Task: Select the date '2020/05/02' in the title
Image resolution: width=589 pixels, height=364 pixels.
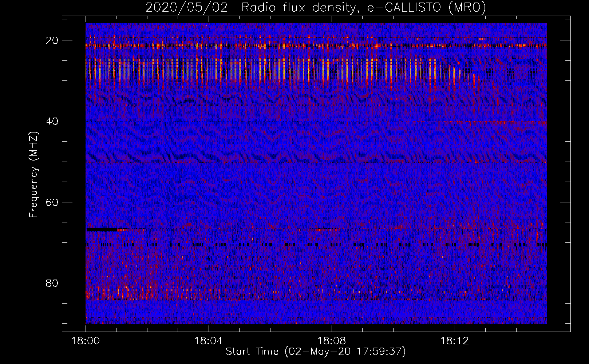Action: tap(187, 8)
